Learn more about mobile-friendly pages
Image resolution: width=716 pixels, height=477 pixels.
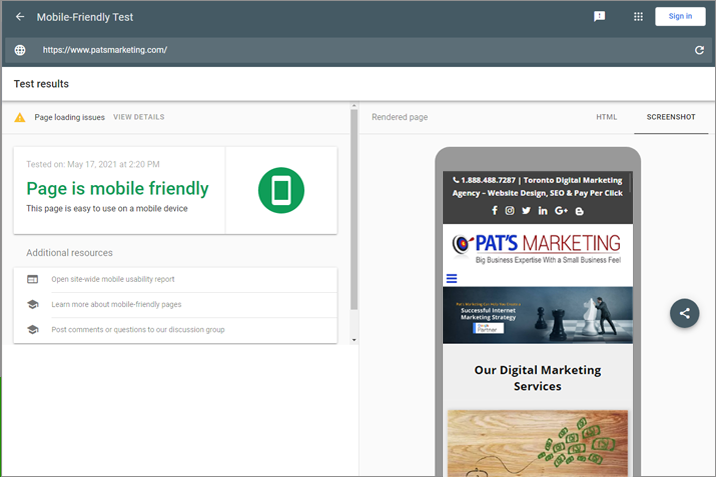116,304
